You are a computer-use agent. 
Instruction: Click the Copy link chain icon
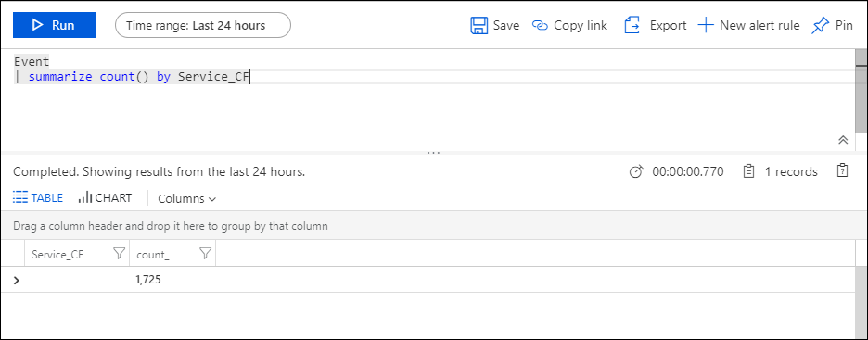coord(540,25)
